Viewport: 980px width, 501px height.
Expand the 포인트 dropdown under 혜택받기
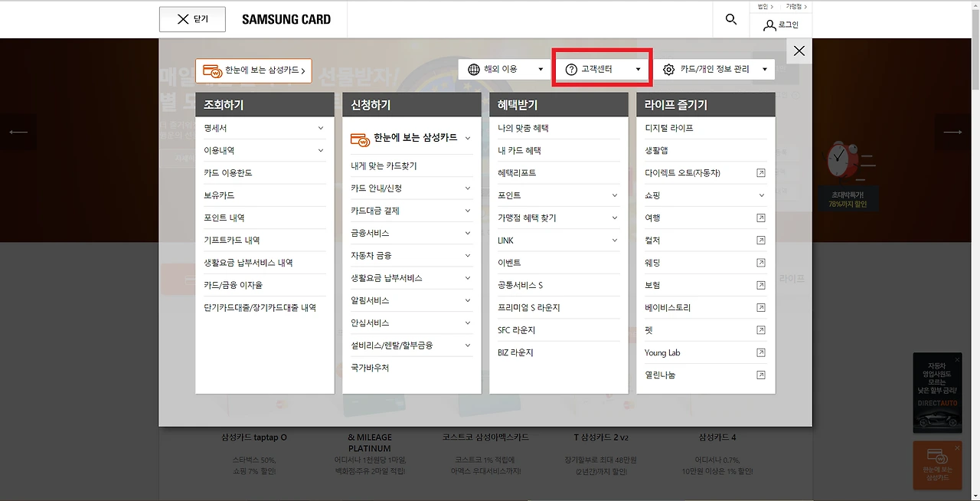[615, 195]
